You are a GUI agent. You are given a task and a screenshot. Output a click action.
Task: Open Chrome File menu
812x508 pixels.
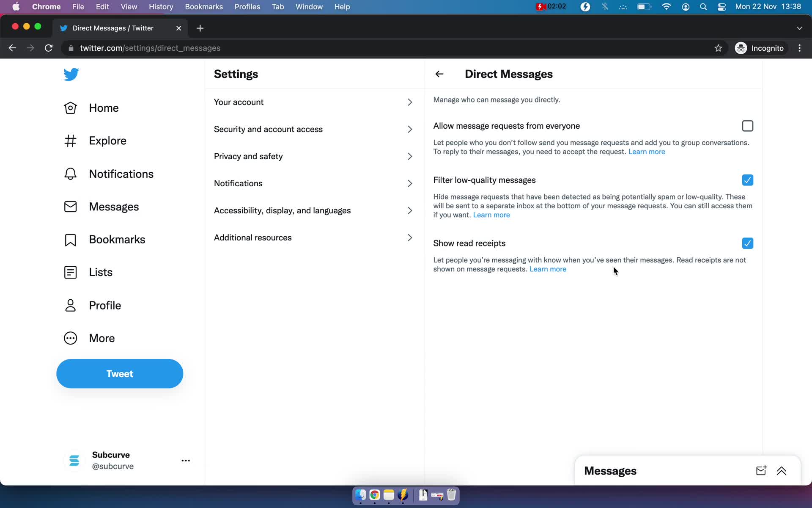(78, 6)
